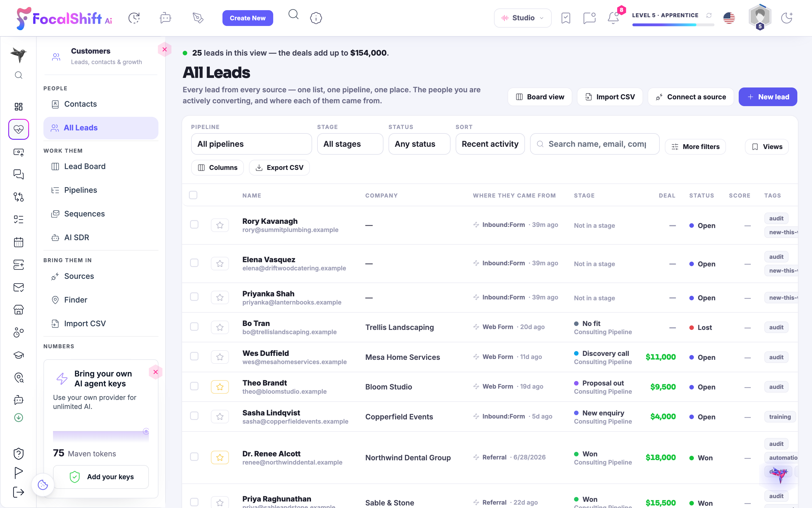Click the Level 5 Apprentice progress bar
Viewport: 812px width, 508px height.
point(673,25)
